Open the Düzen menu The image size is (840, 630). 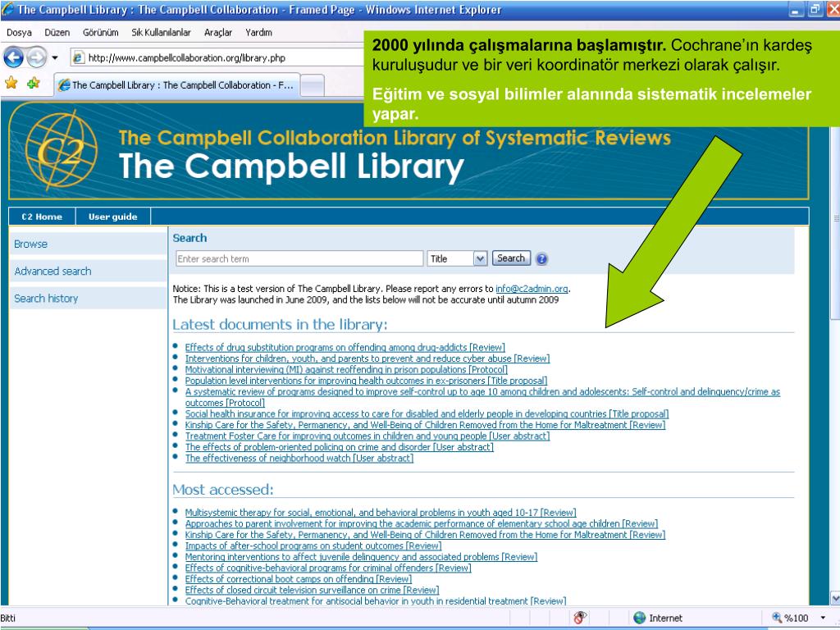coord(57,33)
